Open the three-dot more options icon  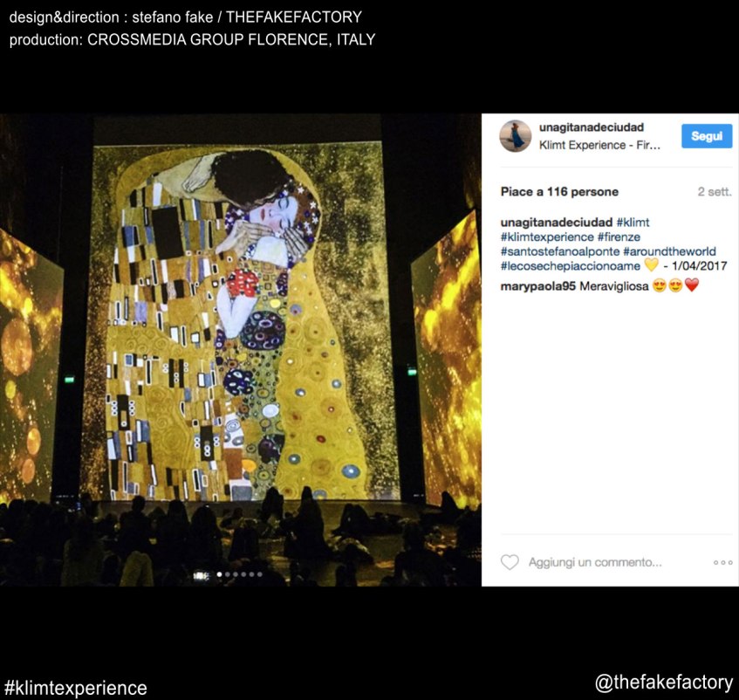[723, 562]
